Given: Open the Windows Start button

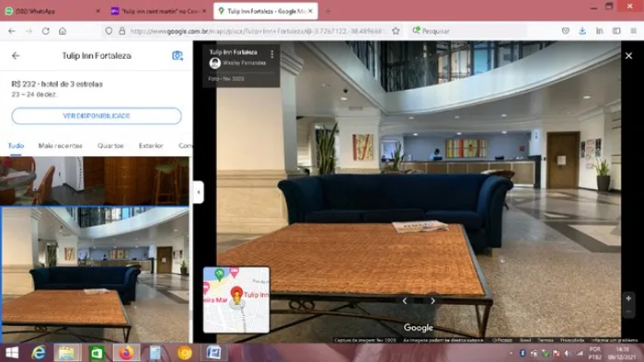Looking at the screenshot, I should pyautogui.click(x=11, y=353).
